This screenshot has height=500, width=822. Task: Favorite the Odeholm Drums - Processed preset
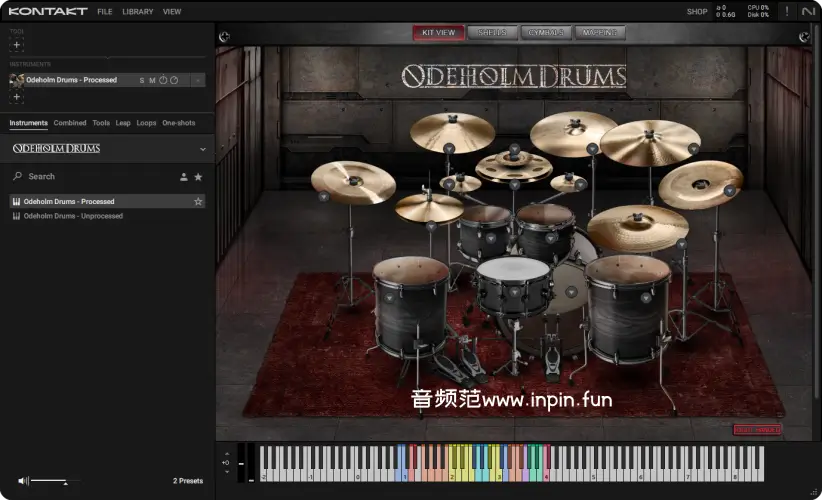198,201
